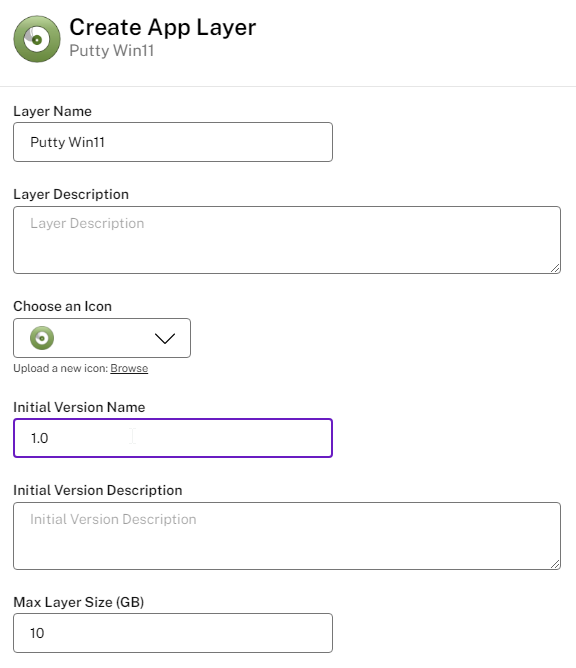Click the Layer Description label
This screenshot has width=576, height=668.
pos(71,194)
